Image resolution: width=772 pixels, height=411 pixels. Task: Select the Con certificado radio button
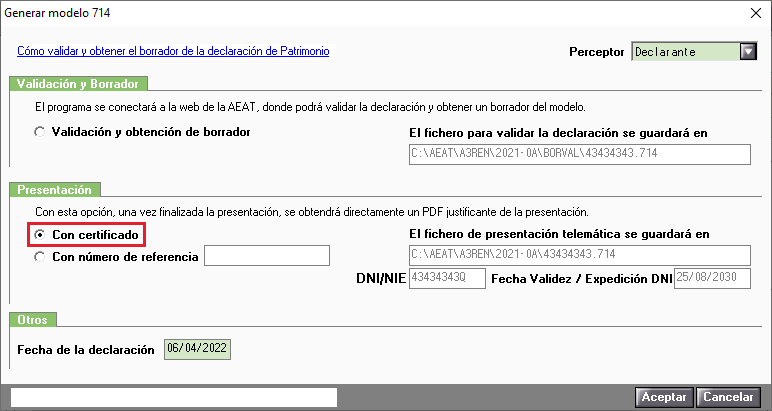[39, 235]
